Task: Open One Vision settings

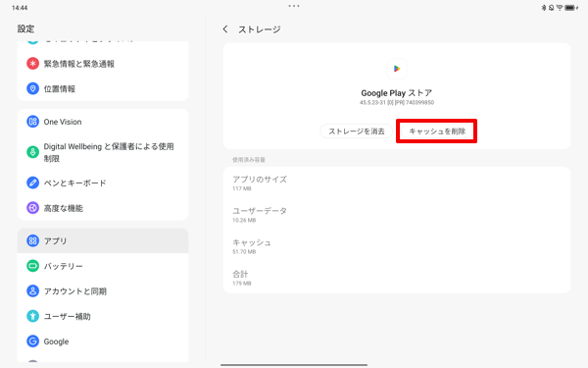Action: click(x=103, y=122)
